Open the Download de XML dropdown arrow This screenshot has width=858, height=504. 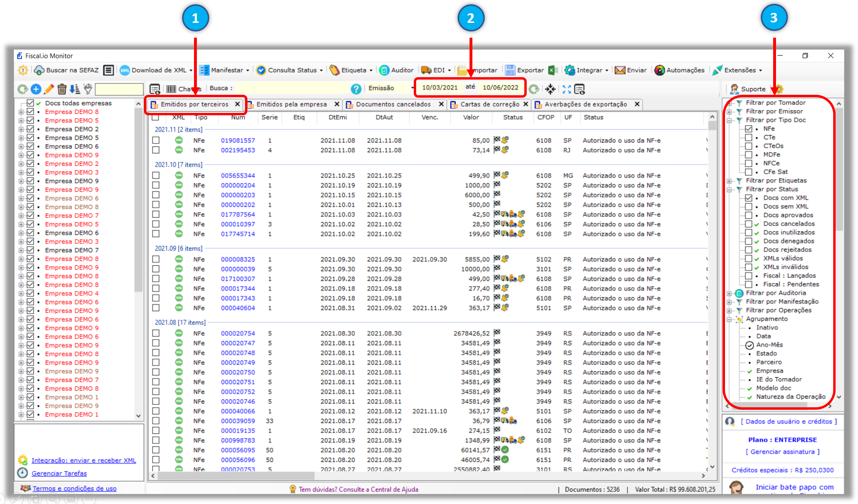click(x=191, y=71)
